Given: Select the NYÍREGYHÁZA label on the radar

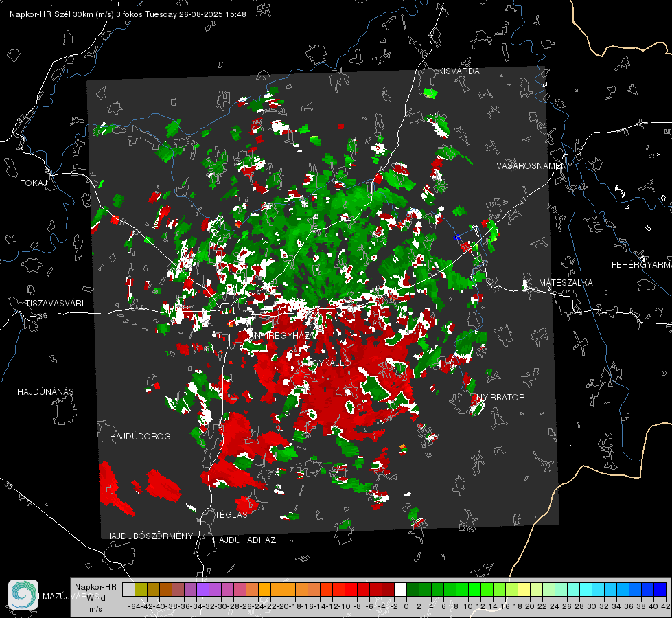Looking at the screenshot, I should [283, 335].
